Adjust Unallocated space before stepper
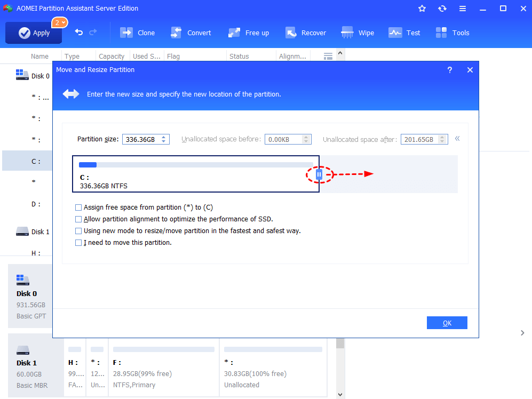 [x=306, y=139]
